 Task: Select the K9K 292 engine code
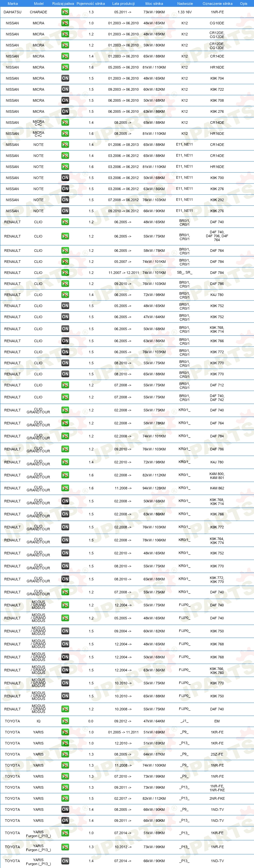point(217,200)
